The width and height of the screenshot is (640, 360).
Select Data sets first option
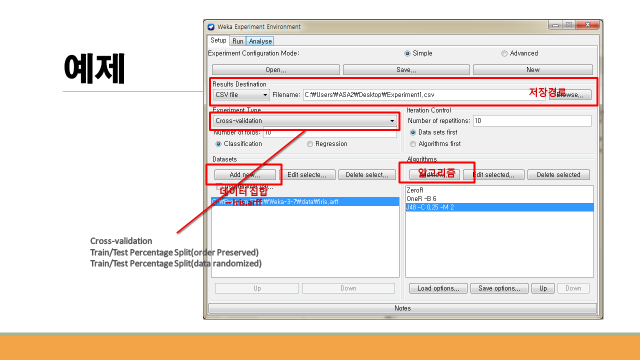pos(413,133)
